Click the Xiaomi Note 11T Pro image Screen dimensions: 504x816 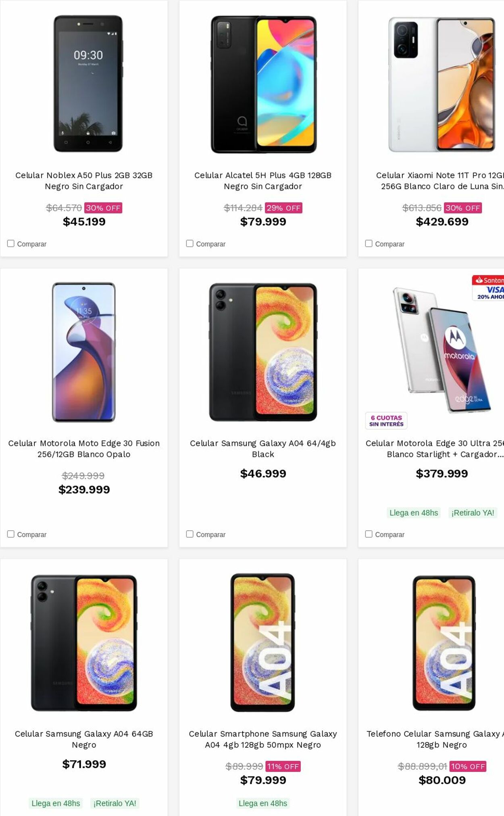442,84
